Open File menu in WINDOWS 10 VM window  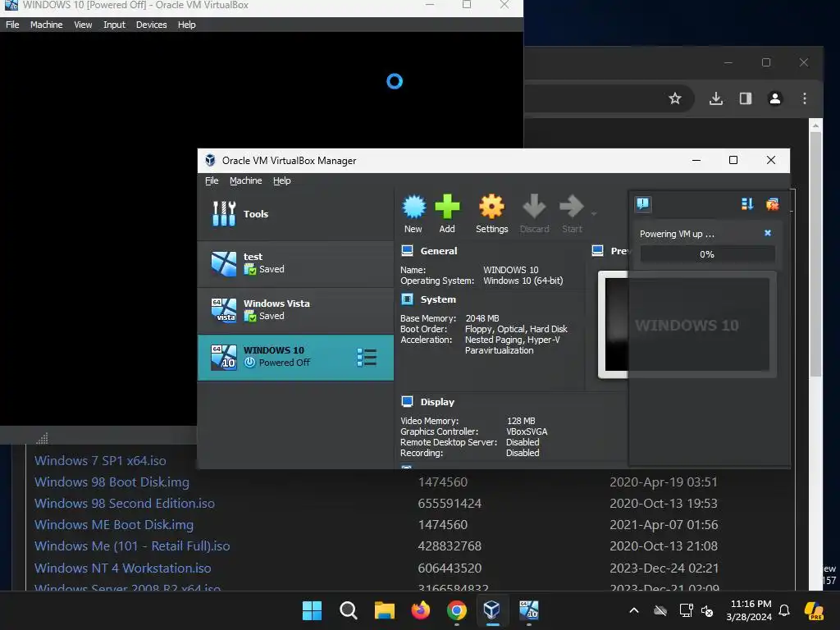click(x=12, y=25)
